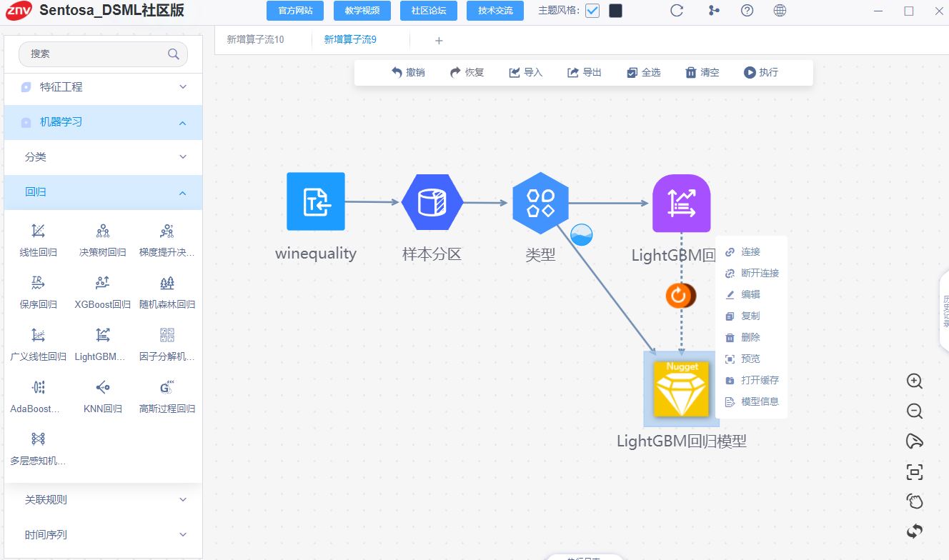Collapse the 机器学习 category
Screen dimensions: 949x560
[x=103, y=122]
